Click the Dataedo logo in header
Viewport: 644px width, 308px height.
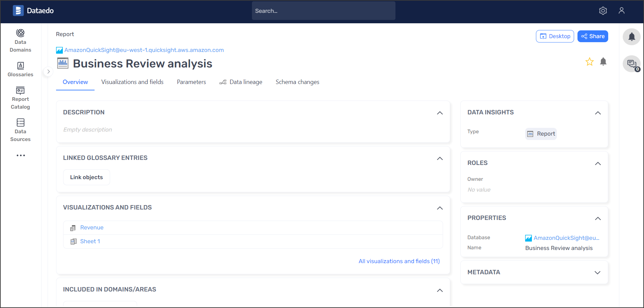(x=33, y=11)
